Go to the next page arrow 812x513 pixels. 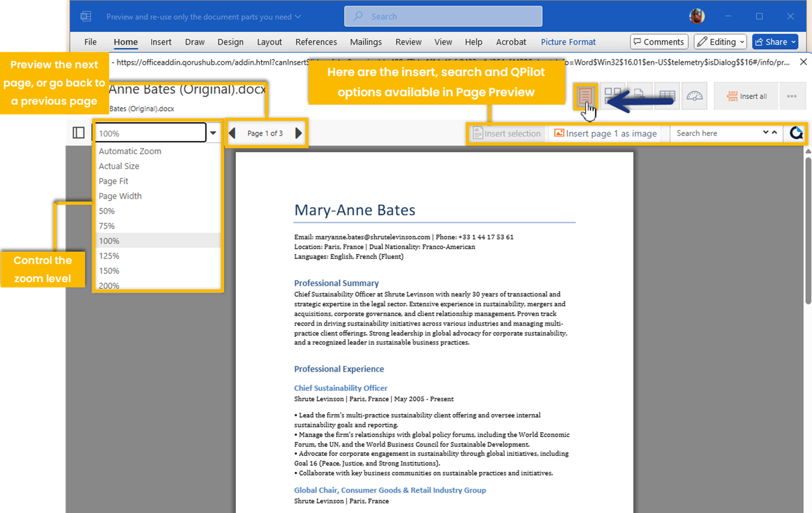pyautogui.click(x=298, y=133)
